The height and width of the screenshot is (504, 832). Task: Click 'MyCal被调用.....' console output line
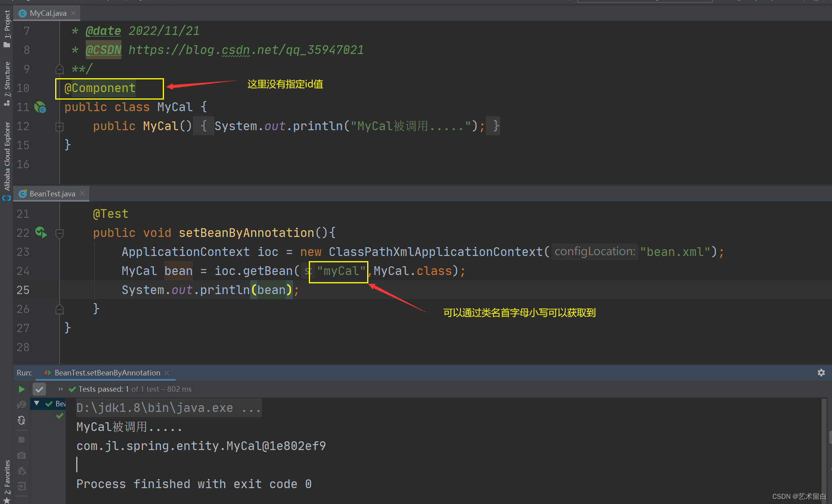[129, 427]
